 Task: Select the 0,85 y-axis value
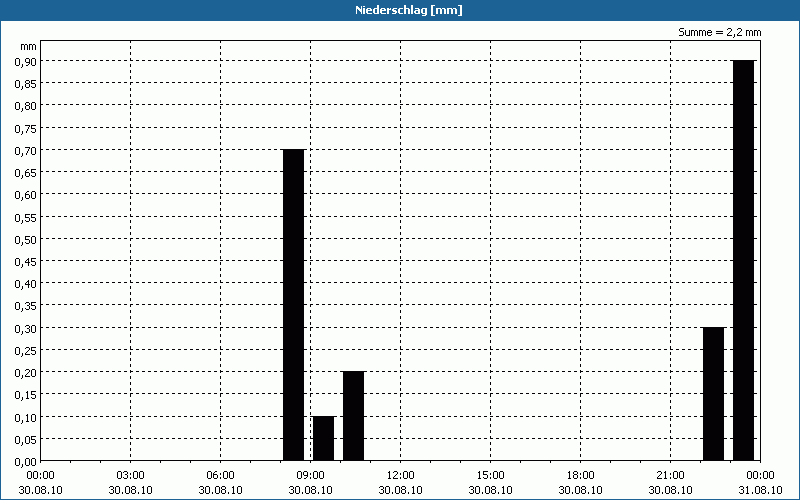coord(26,84)
